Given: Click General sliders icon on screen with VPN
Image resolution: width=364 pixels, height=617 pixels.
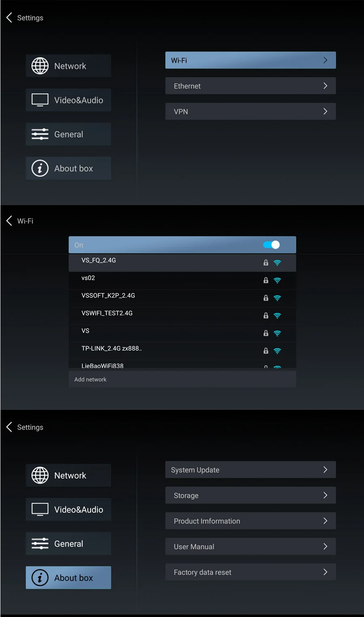Looking at the screenshot, I should tap(40, 134).
